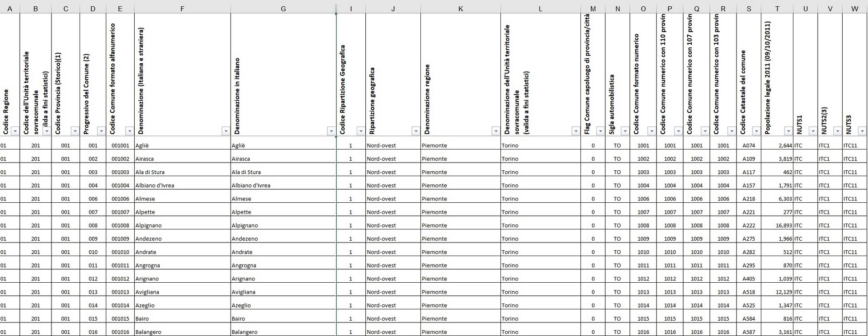Select column T header
The image size is (868, 336).
click(x=777, y=9)
